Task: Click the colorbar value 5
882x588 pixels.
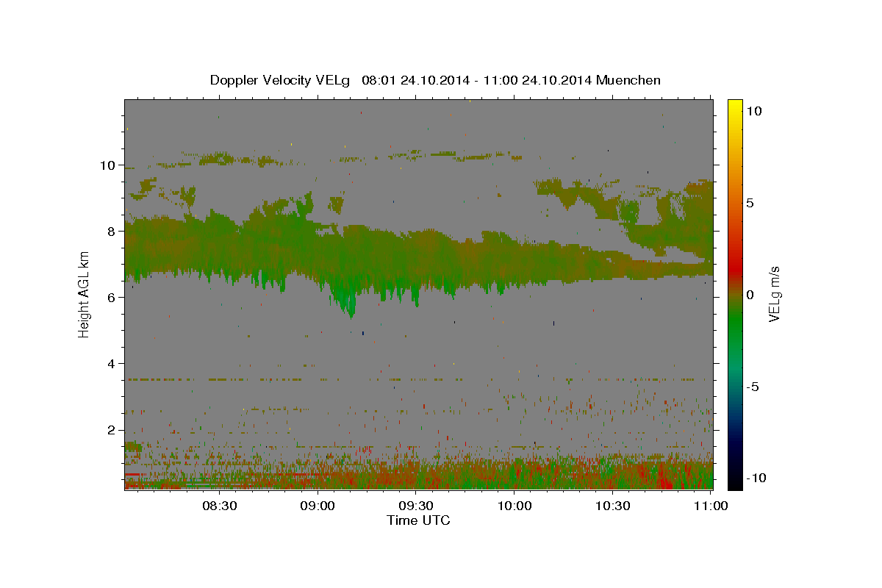Action: coord(750,203)
